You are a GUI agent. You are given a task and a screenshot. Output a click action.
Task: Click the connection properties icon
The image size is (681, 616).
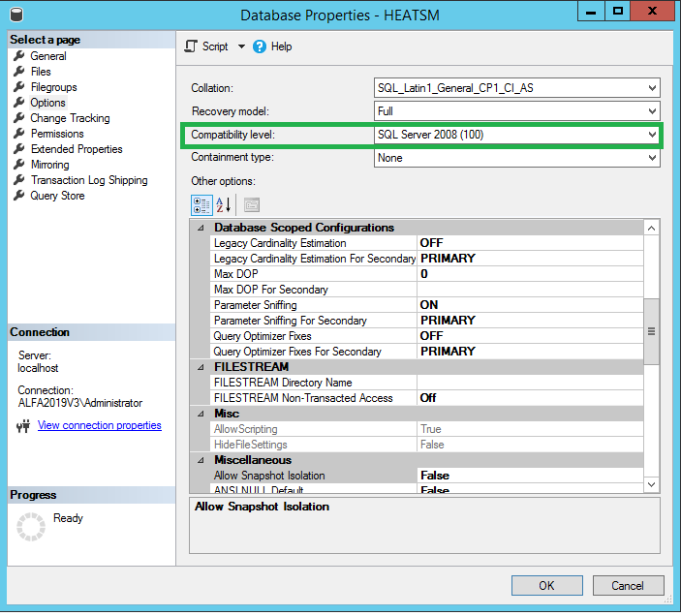(24, 426)
